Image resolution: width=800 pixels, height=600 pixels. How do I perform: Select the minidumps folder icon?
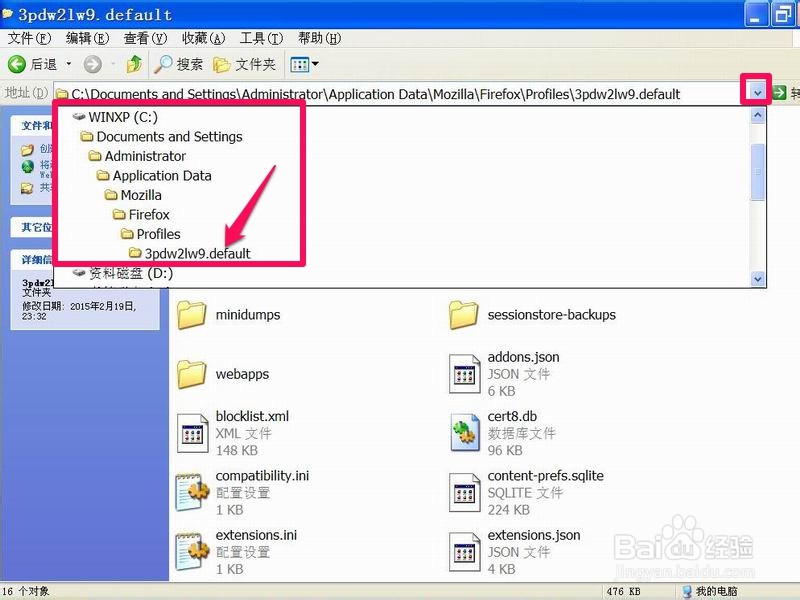click(x=192, y=315)
